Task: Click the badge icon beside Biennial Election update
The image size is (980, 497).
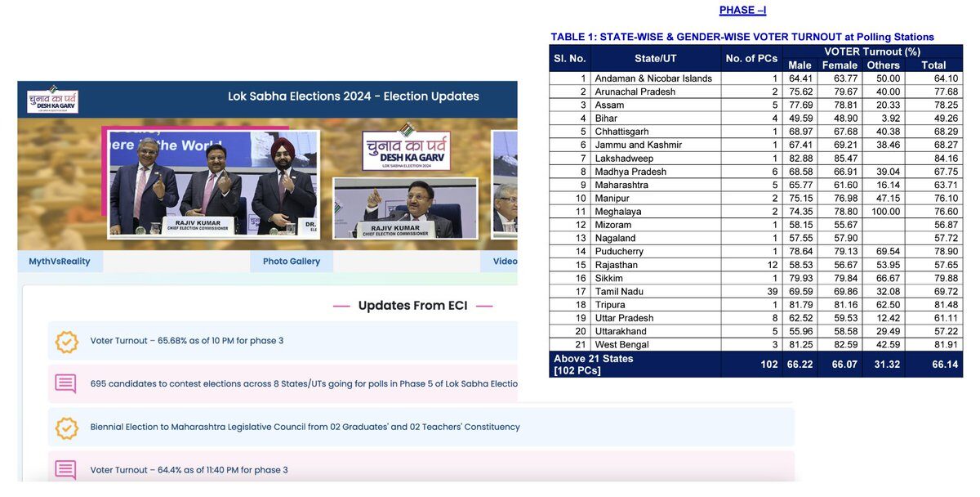Action: [x=66, y=427]
